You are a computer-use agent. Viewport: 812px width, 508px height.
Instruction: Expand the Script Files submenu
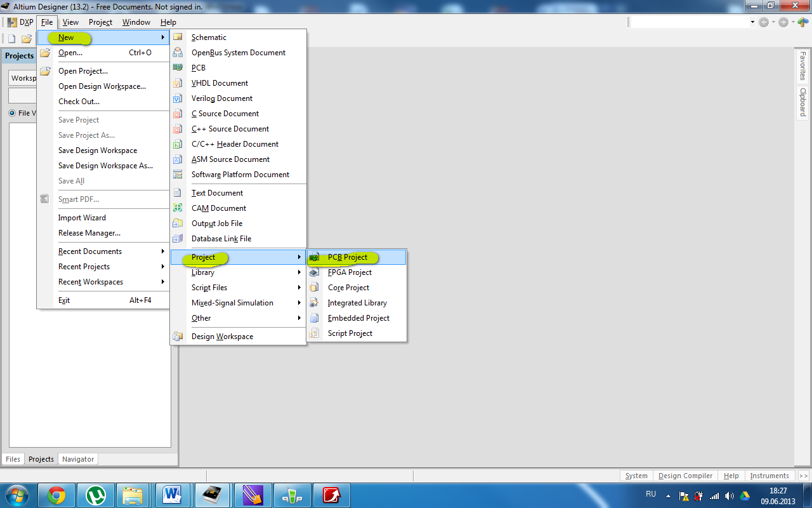pyautogui.click(x=238, y=288)
